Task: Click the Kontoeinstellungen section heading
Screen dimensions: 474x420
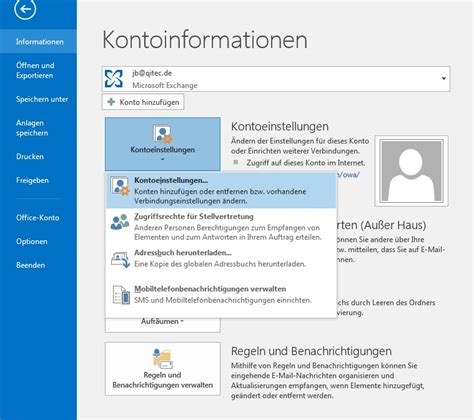Action: (x=280, y=126)
